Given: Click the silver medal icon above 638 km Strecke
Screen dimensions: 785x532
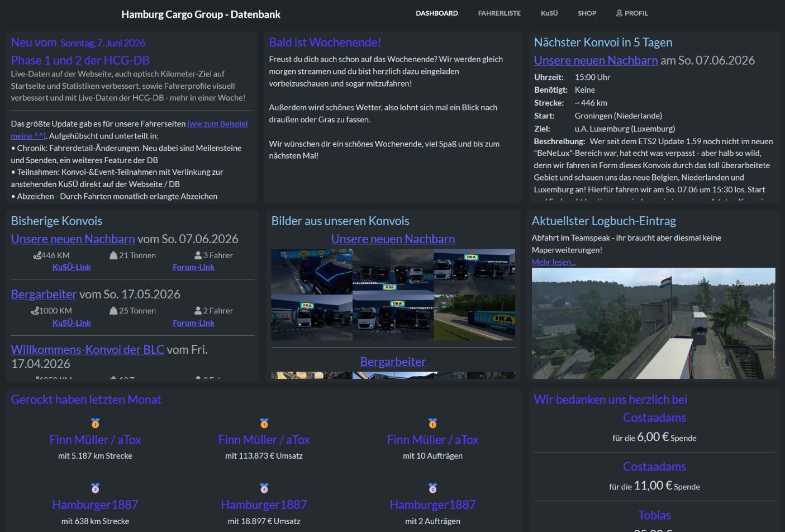Looking at the screenshot, I should click(x=95, y=488).
